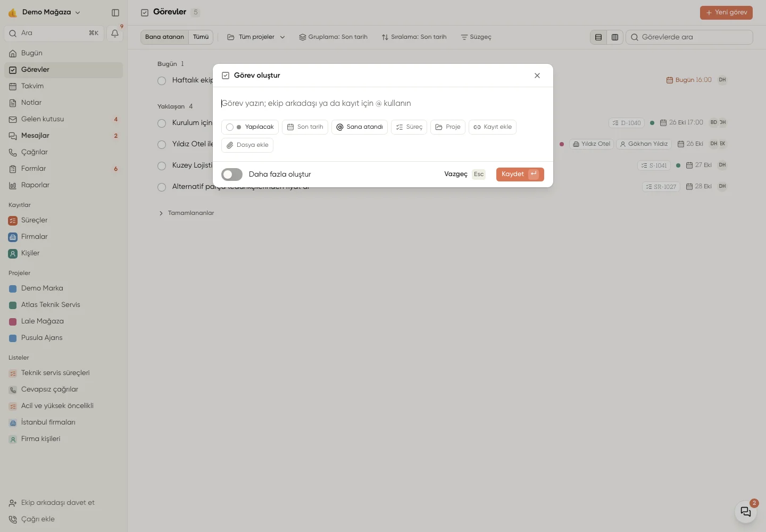Expand the Tamamlananlar section
This screenshot has width=766, height=532.
click(x=186, y=213)
